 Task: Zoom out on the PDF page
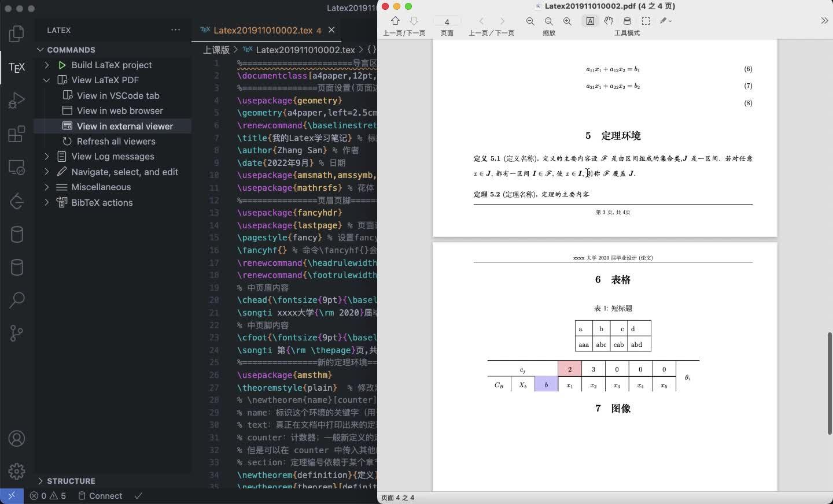click(530, 21)
